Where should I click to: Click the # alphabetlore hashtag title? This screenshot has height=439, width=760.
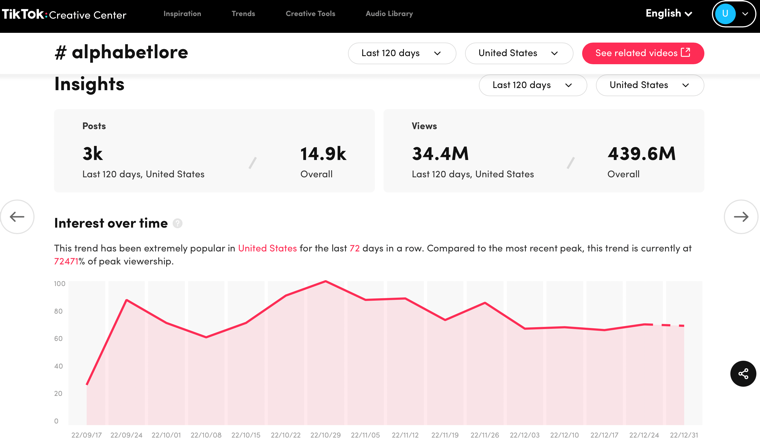tap(121, 52)
